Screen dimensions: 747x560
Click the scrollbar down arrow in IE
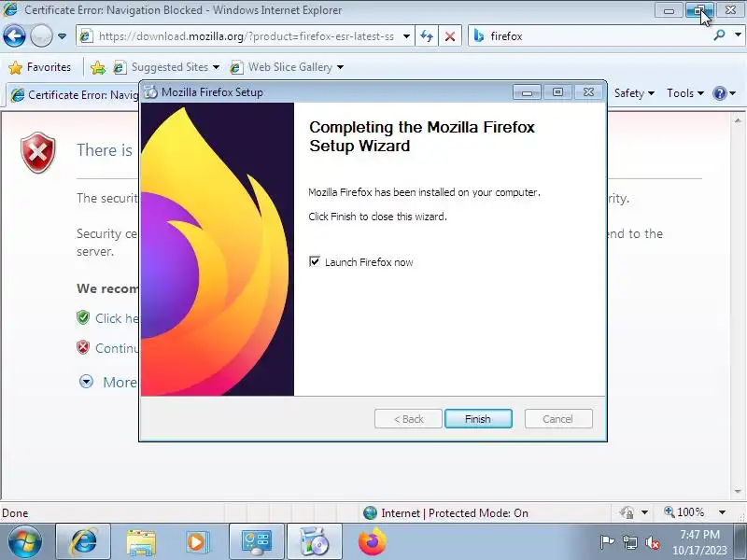(x=738, y=491)
